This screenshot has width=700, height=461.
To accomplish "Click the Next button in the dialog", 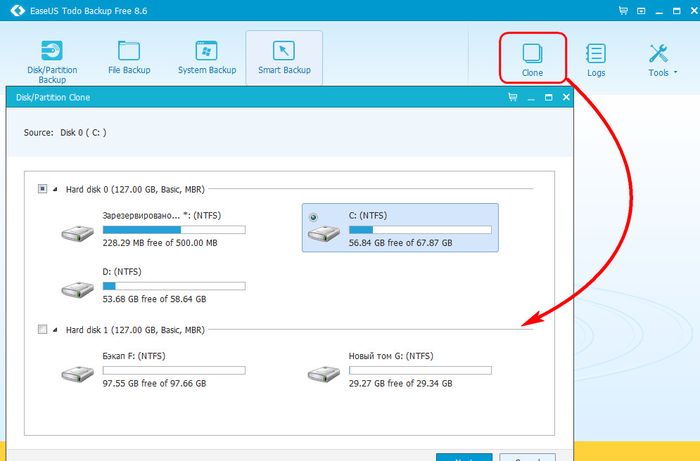I will coord(463,457).
